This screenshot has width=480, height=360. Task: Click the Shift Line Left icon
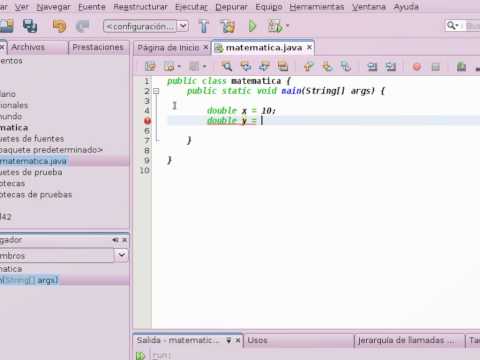pos(372,67)
